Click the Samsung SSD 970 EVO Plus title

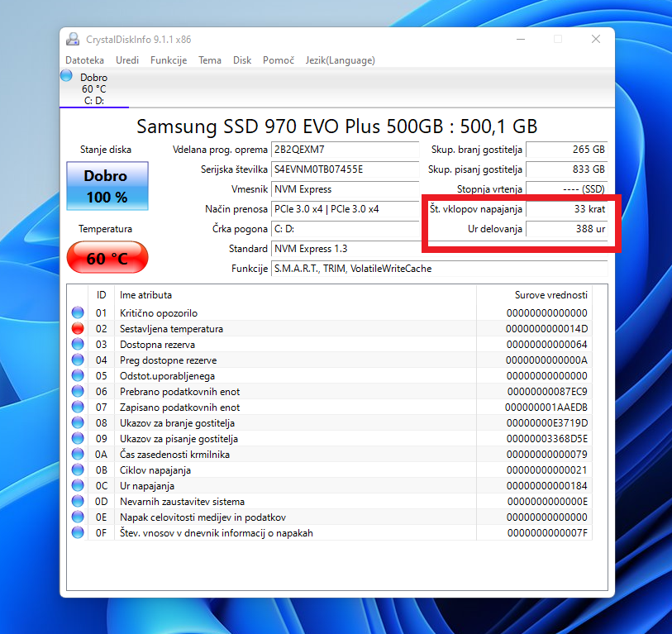[x=337, y=126]
